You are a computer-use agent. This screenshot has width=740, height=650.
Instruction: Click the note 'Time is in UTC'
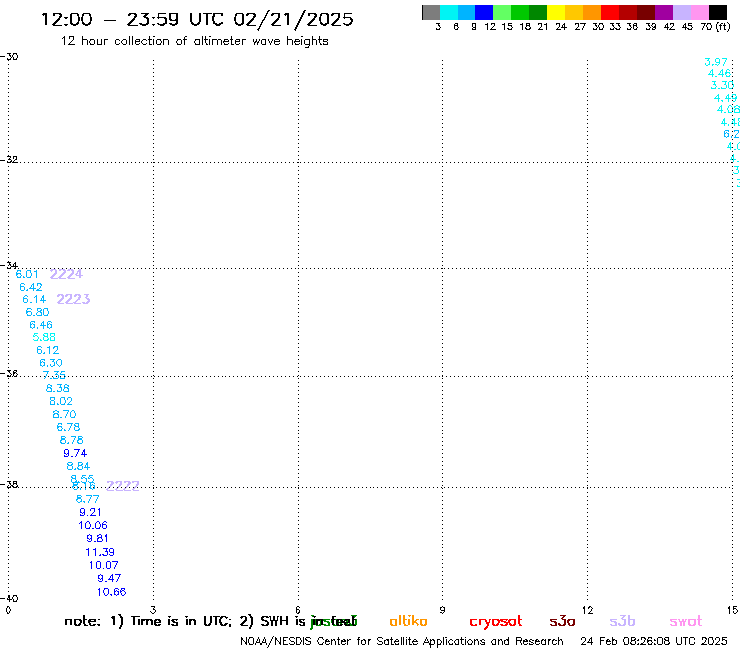[x=180, y=621]
